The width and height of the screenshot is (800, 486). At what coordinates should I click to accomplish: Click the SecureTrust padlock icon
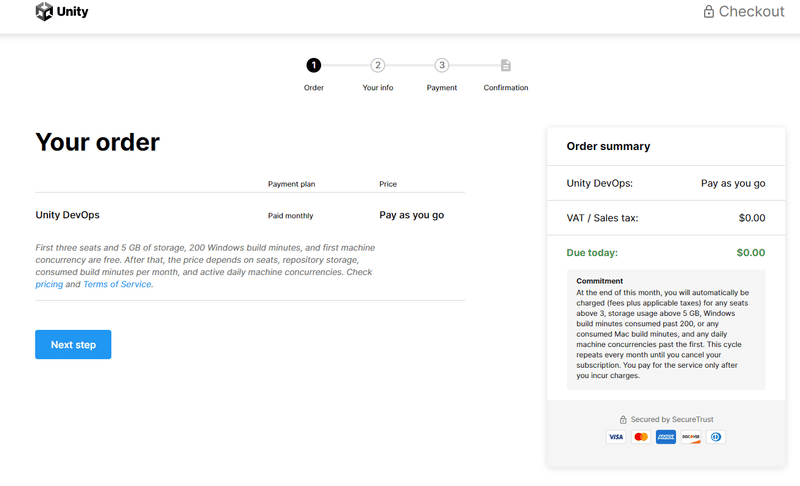623,419
